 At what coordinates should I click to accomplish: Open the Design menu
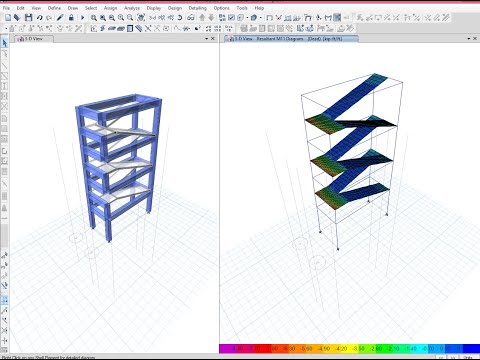[x=175, y=8]
